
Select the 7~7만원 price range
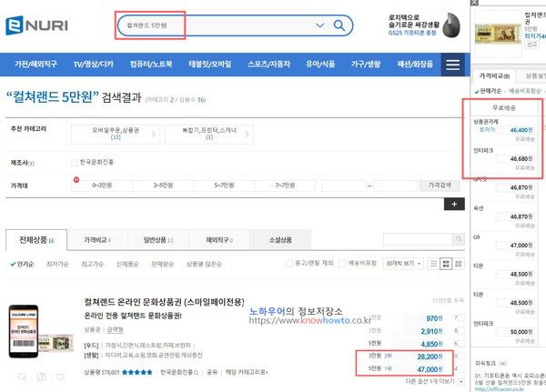285,186
